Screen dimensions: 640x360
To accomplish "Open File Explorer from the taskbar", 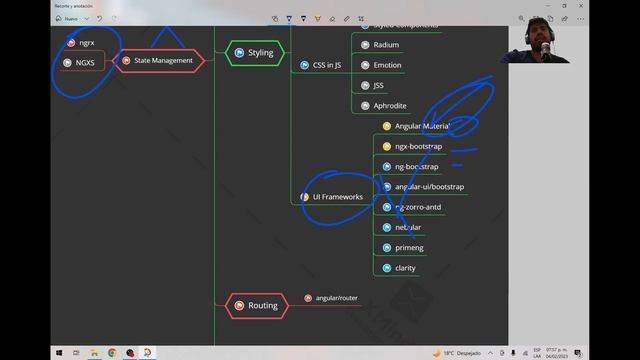I will pos(94,353).
